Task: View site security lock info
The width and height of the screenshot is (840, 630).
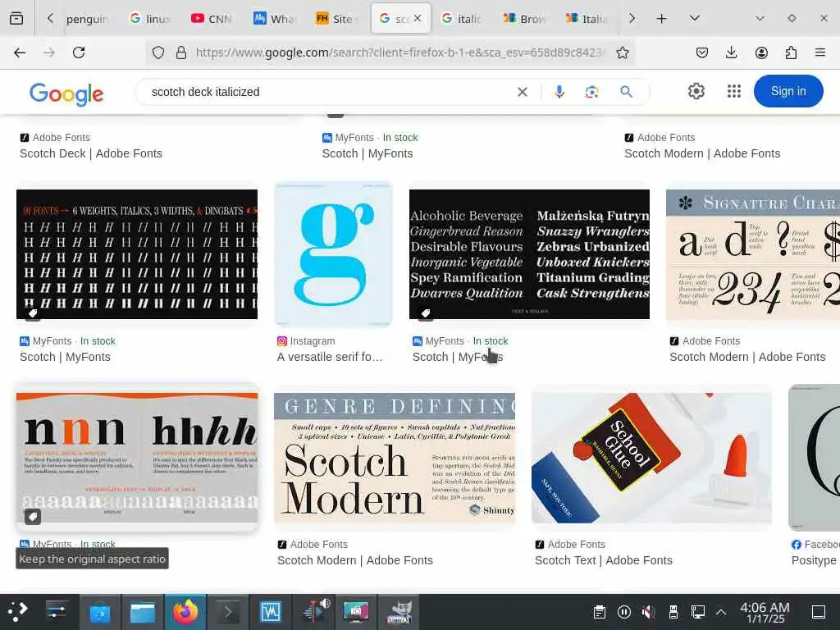Action: point(181,52)
